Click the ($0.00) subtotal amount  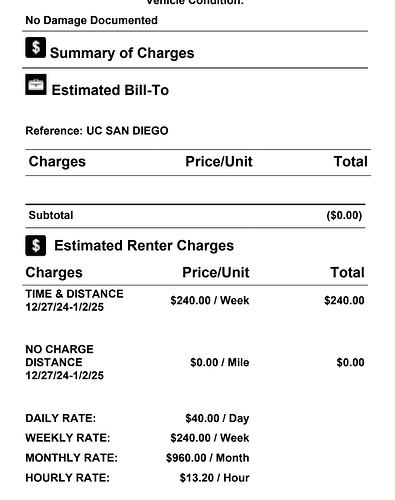tap(344, 215)
